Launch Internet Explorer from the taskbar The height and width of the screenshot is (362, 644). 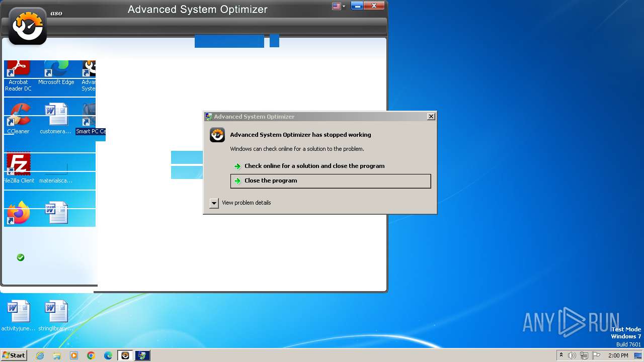(x=40, y=355)
